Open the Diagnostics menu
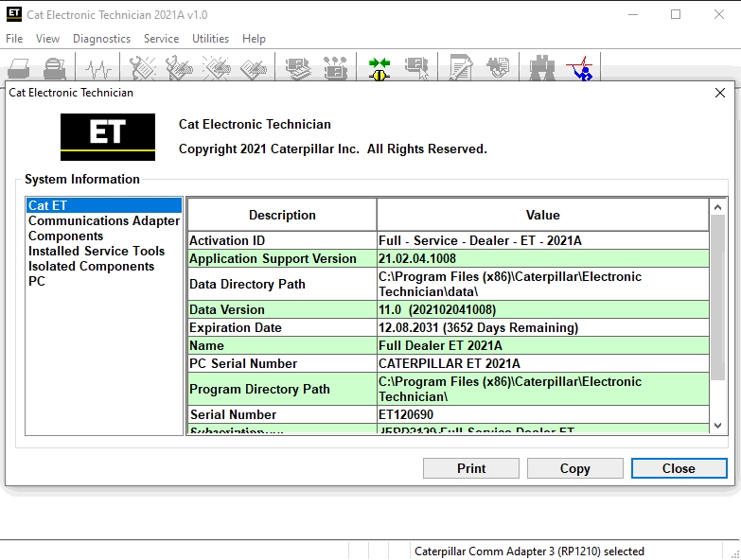This screenshot has width=741, height=560. [x=101, y=39]
